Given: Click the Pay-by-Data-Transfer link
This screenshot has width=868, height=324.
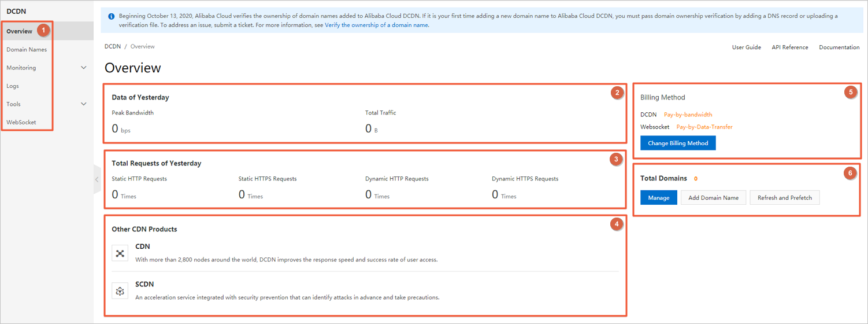Looking at the screenshot, I should coord(704,127).
